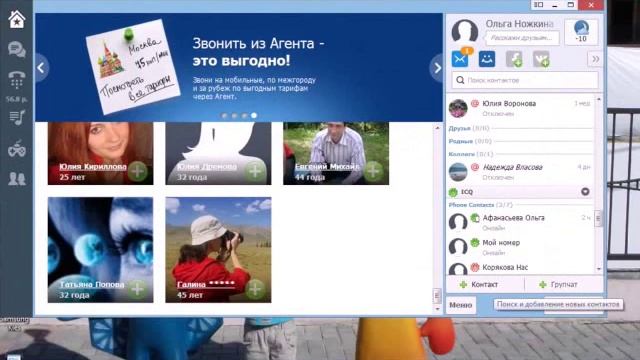The image size is (640, 360).
Task: Open the games controller icon
Action: coord(16,149)
